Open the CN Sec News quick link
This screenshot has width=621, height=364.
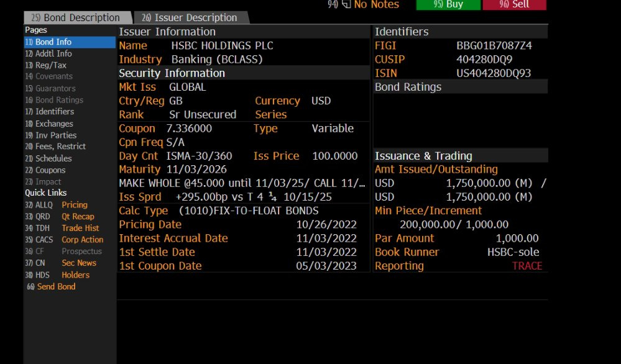pyautogui.click(x=60, y=263)
